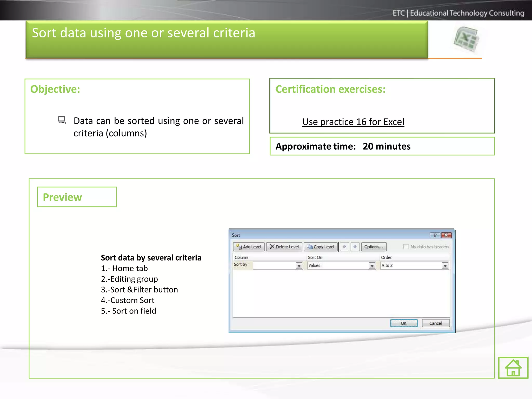
Task: Click the Excel logo icon
Action: click(x=467, y=39)
